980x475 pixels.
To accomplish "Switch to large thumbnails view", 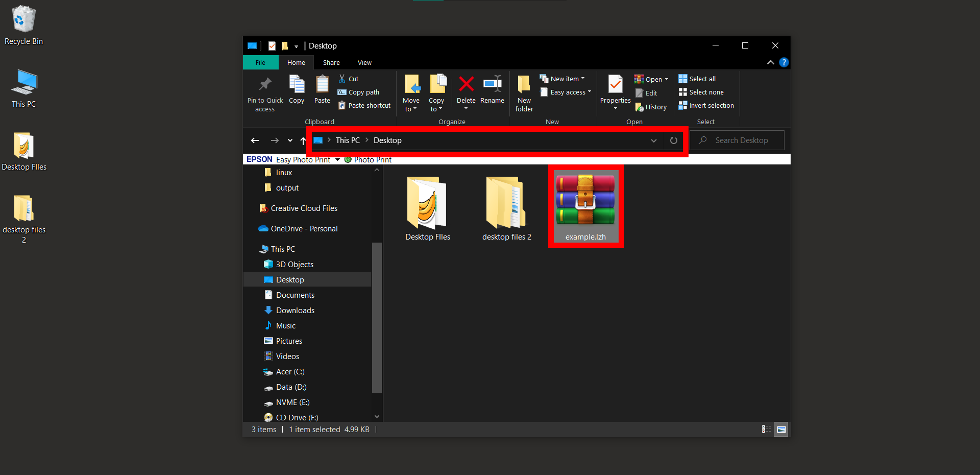I will pos(781,429).
